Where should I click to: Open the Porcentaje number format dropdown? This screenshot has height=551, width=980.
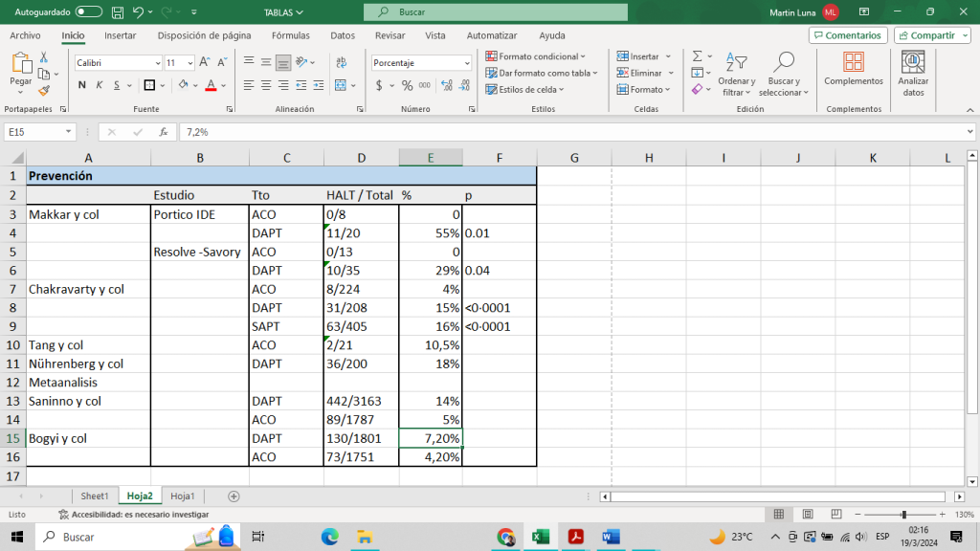point(467,62)
